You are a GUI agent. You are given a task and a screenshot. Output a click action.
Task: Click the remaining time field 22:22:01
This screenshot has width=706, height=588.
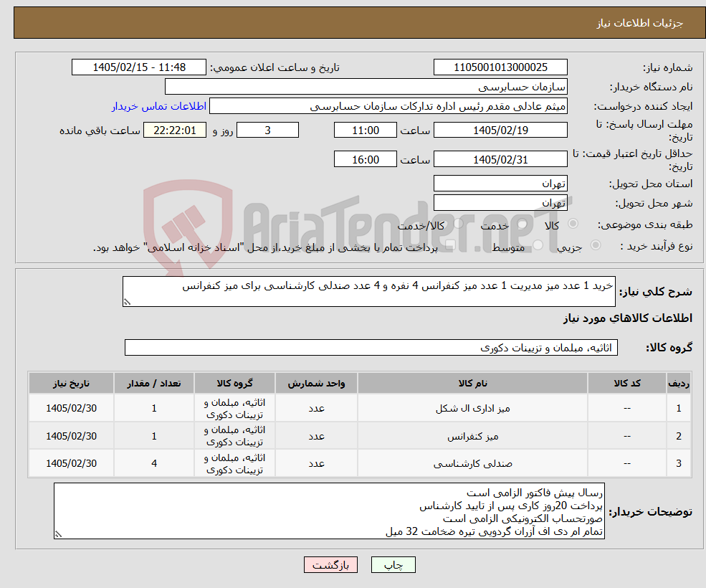click(x=175, y=131)
